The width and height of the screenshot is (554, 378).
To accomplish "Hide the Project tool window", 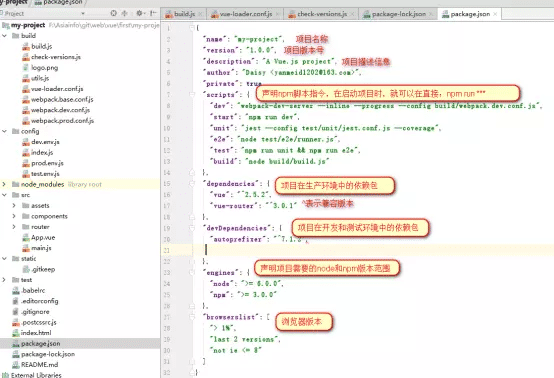I will pyautogui.click(x=153, y=13).
